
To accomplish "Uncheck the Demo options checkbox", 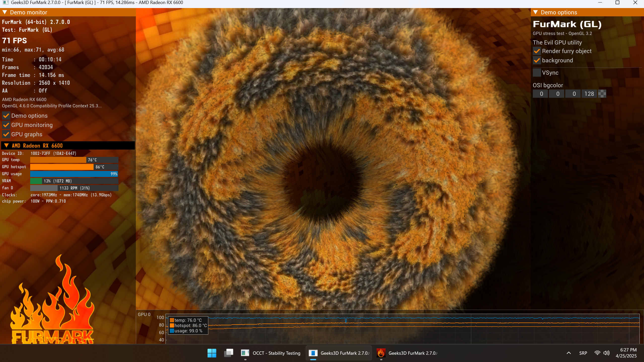I will click(6, 116).
